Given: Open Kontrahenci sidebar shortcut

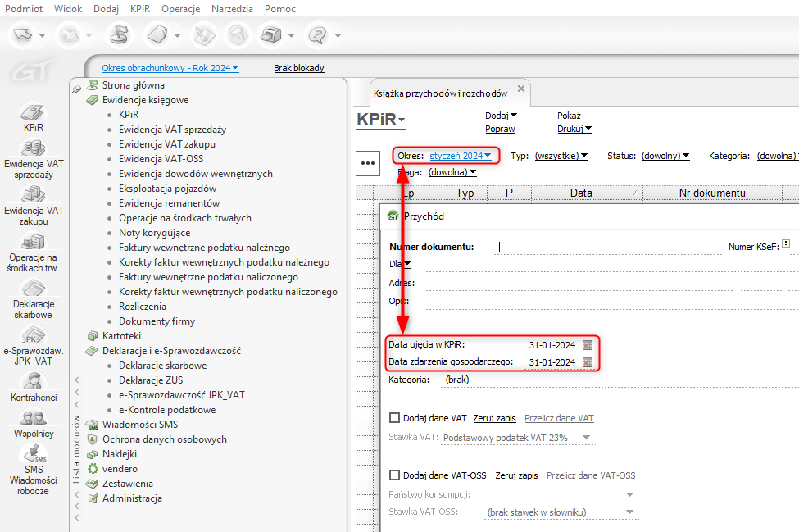Looking at the screenshot, I should [x=33, y=387].
